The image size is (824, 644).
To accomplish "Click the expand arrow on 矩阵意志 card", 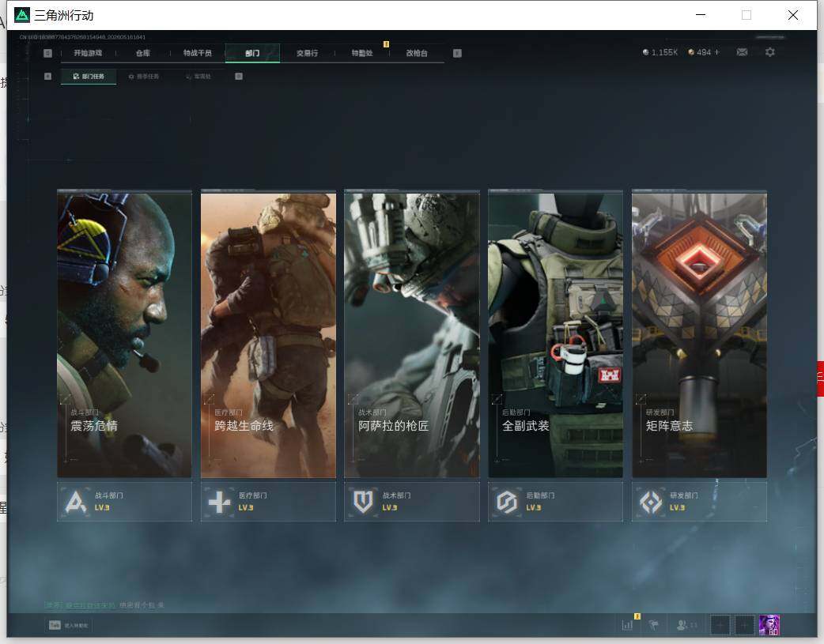I will (641, 399).
